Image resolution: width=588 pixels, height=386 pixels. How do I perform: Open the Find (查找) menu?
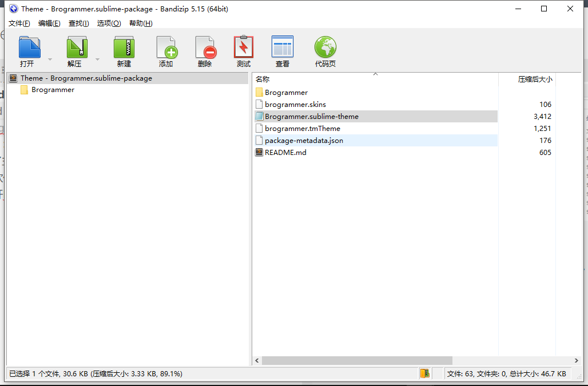(x=79, y=23)
